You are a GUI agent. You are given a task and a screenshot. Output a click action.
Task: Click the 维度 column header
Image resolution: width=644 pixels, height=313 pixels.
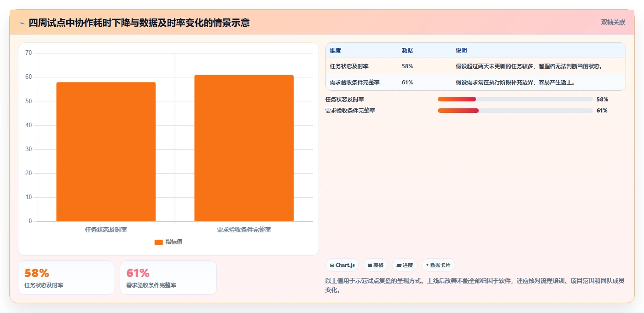[336, 51]
